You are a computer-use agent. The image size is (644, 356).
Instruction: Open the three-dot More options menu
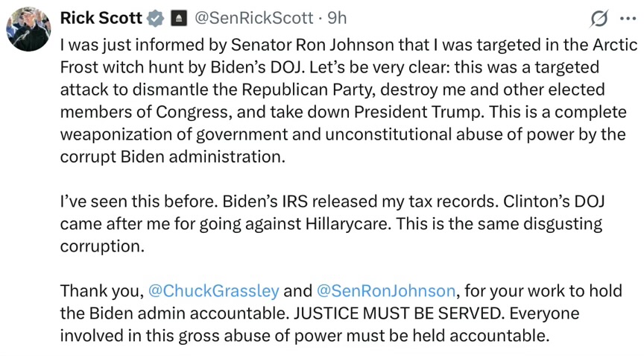pos(627,18)
